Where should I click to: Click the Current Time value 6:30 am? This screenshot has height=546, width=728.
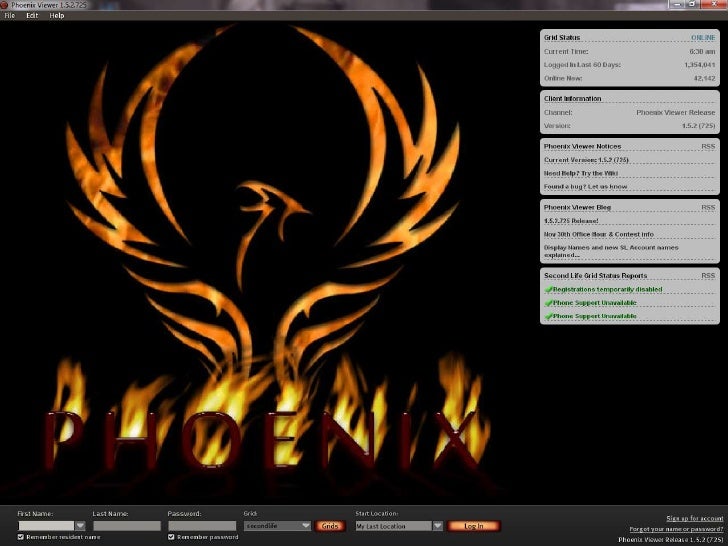pyautogui.click(x=702, y=52)
